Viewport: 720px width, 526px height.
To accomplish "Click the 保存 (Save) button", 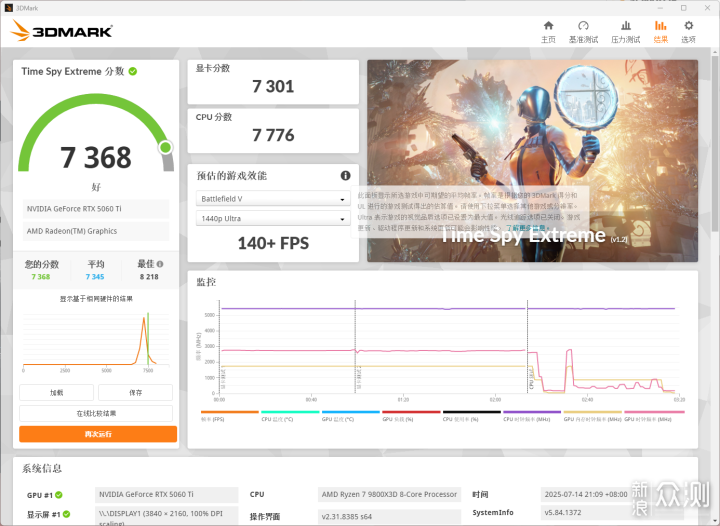I will pos(135,393).
